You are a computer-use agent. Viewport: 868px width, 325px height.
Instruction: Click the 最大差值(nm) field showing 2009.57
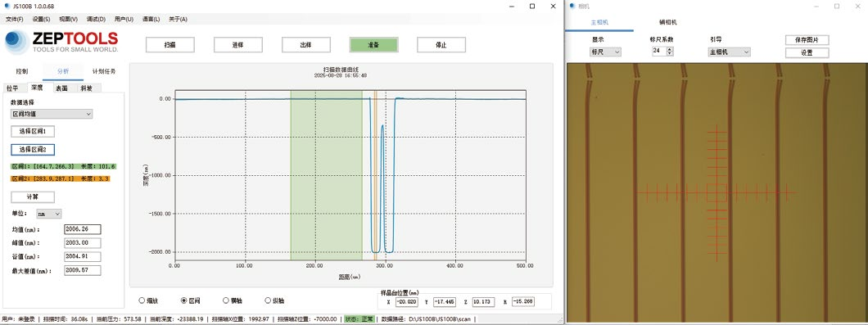click(x=83, y=271)
